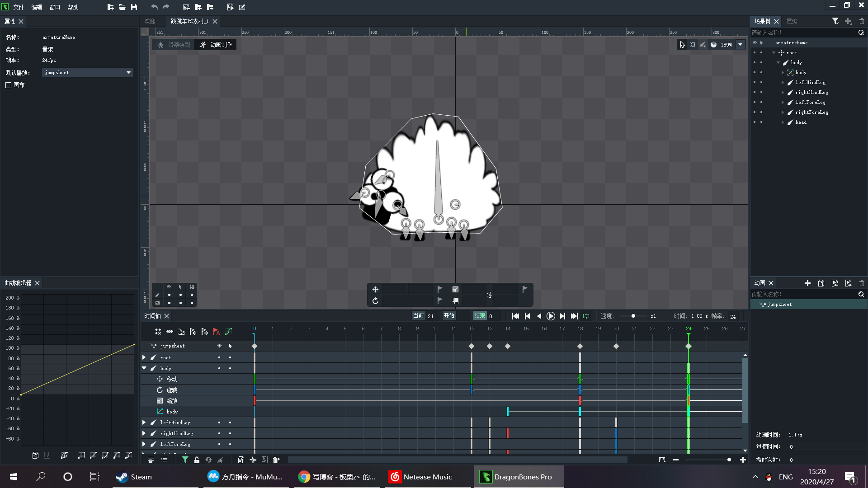Enable the 画布 canvas checkbox
868x488 pixels.
[x=9, y=85]
